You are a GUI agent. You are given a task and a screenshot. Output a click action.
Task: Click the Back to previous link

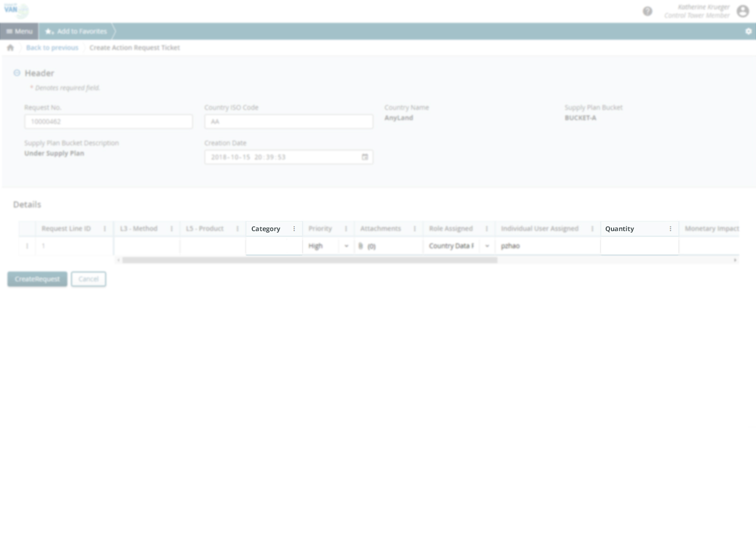[x=52, y=48]
